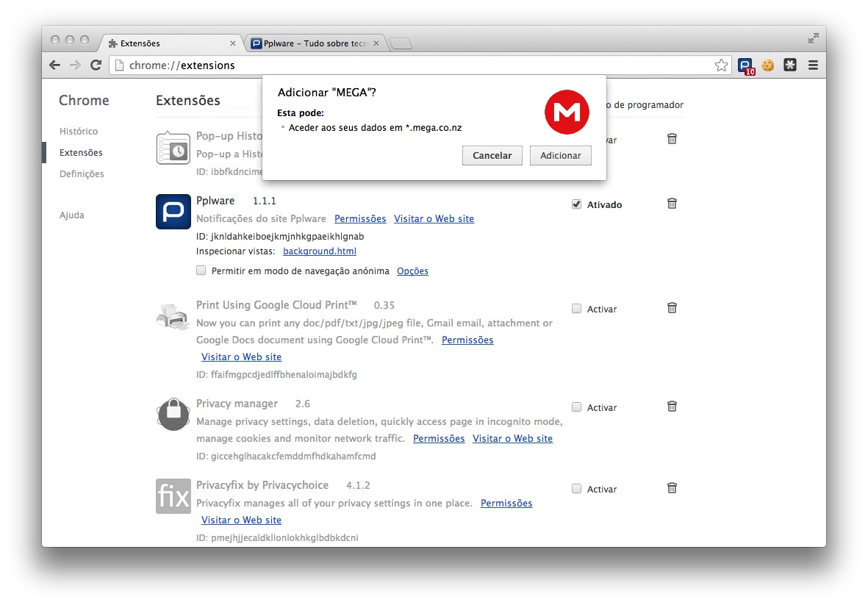The height and width of the screenshot is (605, 868).
Task: Remove Pplware extension using trash icon
Action: 672,204
